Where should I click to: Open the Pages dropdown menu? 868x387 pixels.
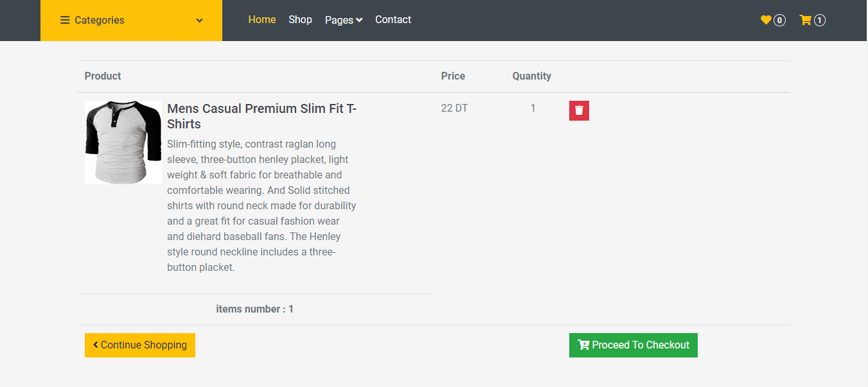click(343, 19)
